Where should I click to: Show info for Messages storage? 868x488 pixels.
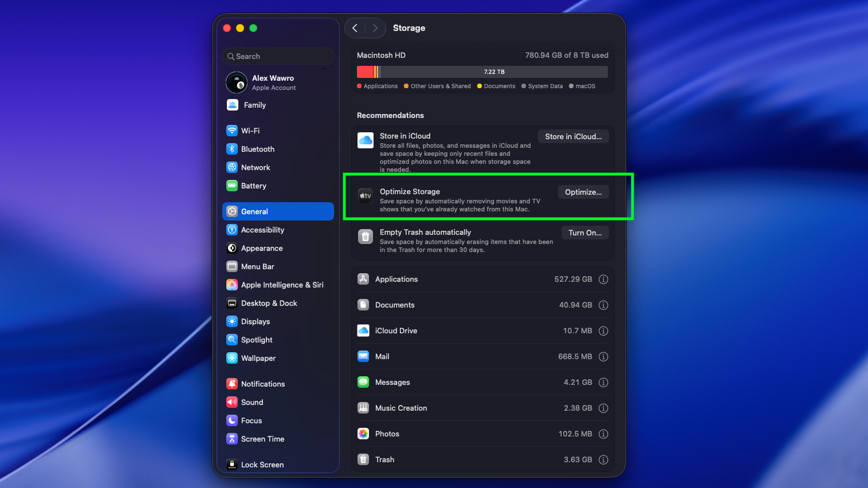[603, 383]
